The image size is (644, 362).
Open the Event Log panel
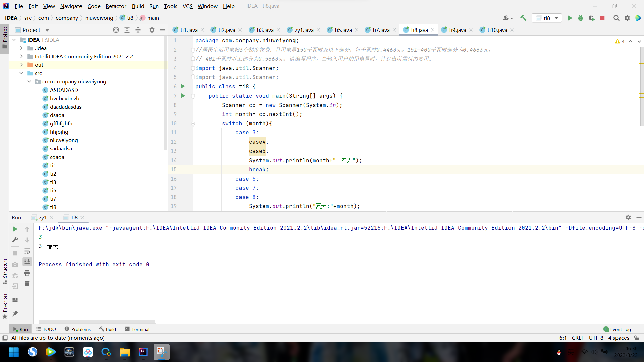[x=617, y=329]
